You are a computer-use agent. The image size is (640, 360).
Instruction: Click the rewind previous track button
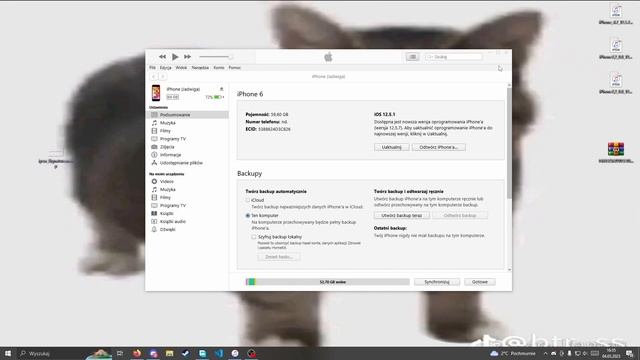pyautogui.click(x=162, y=57)
